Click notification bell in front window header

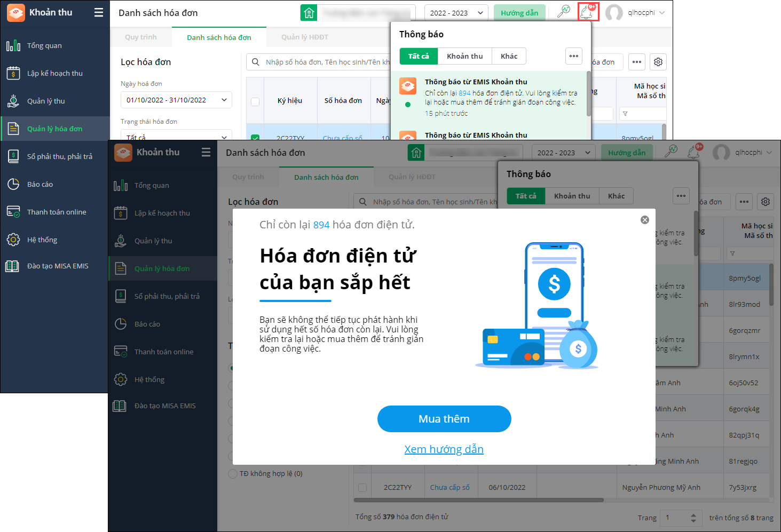point(695,152)
